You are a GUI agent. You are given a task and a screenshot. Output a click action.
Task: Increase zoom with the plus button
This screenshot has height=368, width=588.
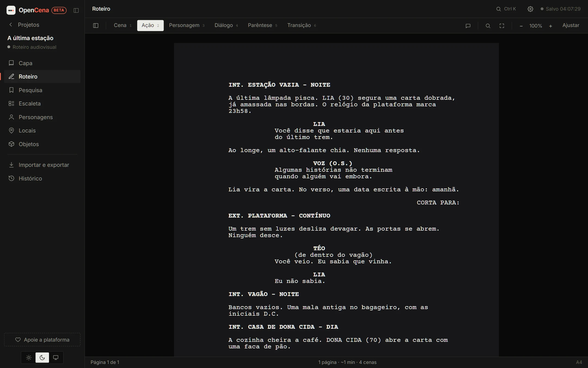click(x=550, y=26)
